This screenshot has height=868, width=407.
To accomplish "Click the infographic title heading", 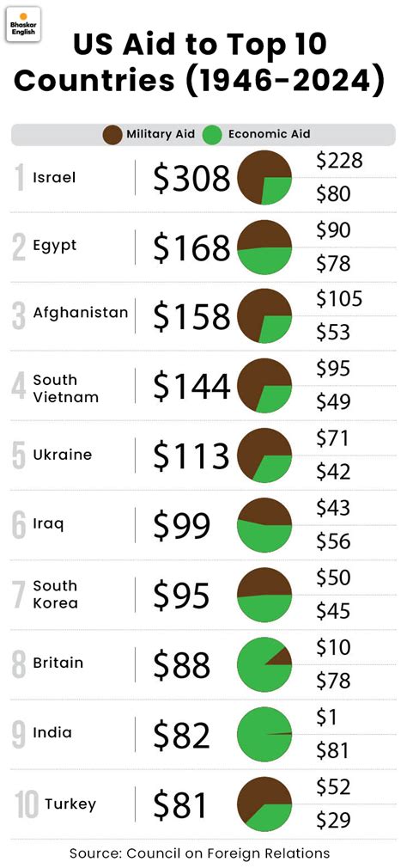I will [199, 64].
